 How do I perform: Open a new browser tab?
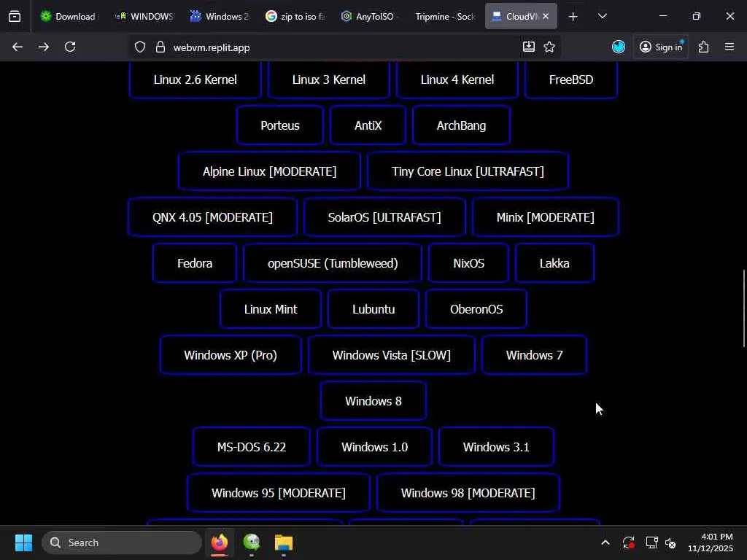point(573,17)
